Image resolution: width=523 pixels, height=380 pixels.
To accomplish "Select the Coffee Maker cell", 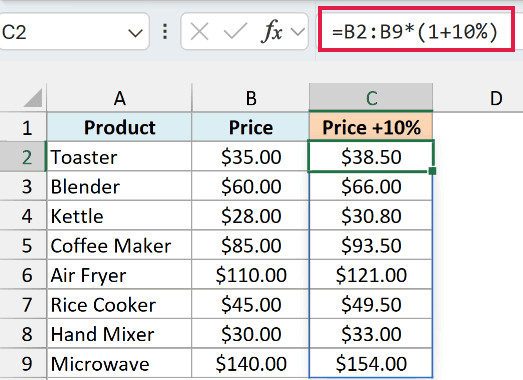I will coord(119,245).
